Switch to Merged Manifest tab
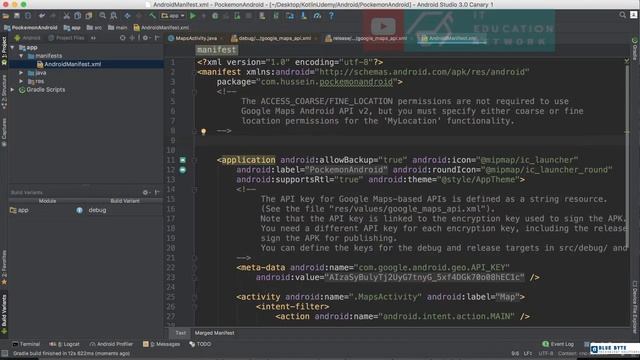This screenshot has width=640, height=360. [x=214, y=333]
